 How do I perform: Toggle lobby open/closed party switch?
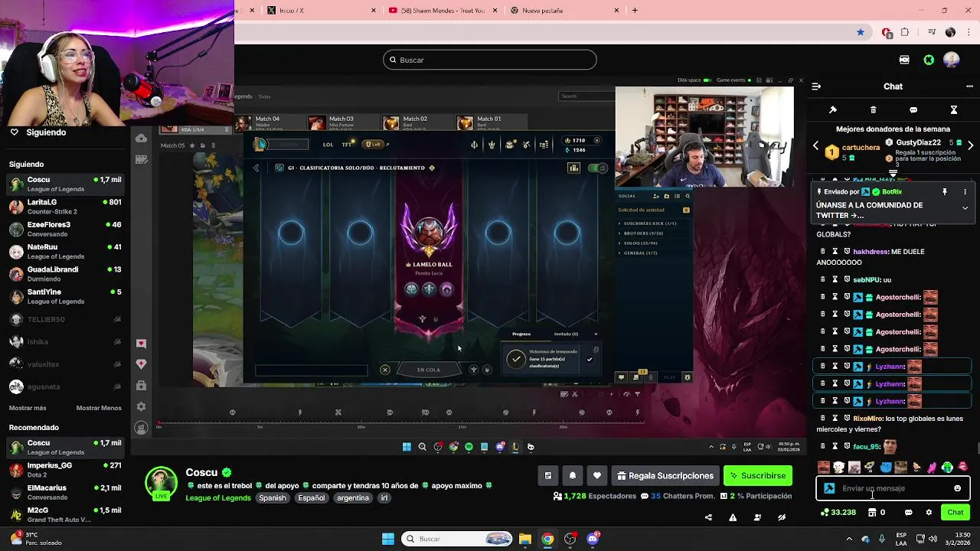(x=598, y=168)
